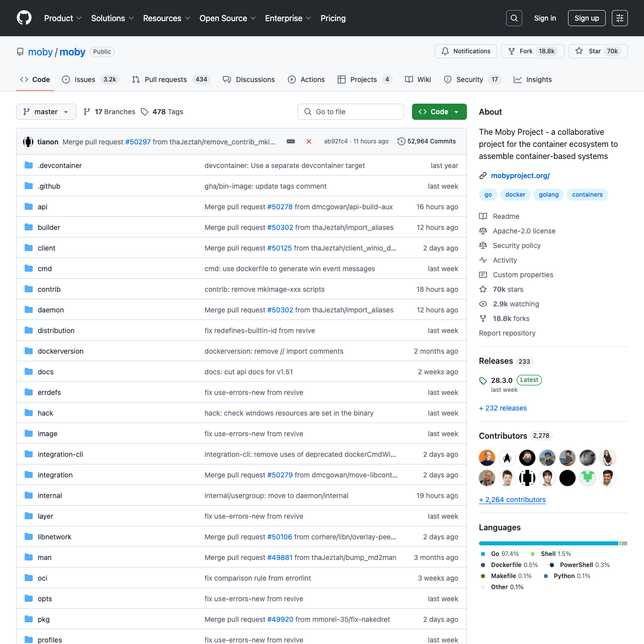Click the Custom properties note icon

(x=483, y=275)
